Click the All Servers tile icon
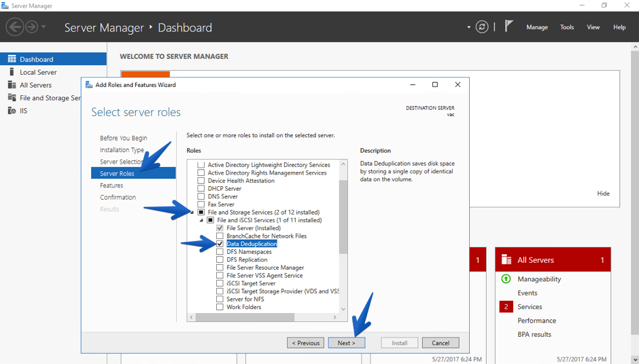Viewport: 639px width, 364px height. pos(506,259)
